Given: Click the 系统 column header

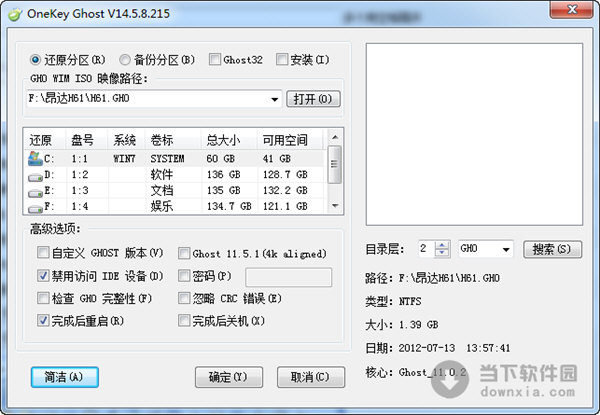Looking at the screenshot, I should 126,140.
